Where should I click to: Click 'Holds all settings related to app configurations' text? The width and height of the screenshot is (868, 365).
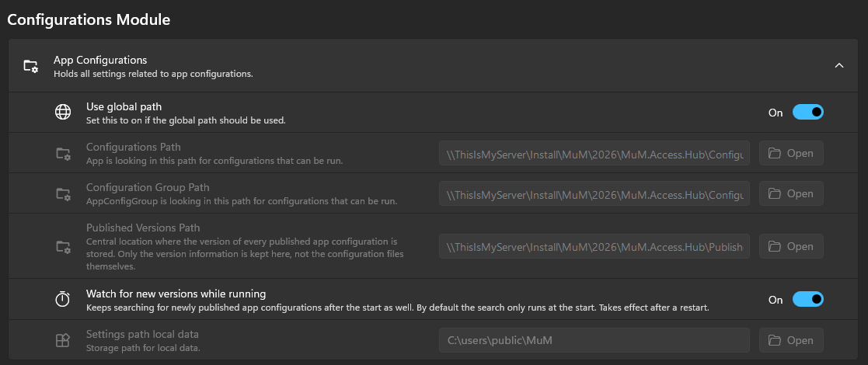[153, 74]
